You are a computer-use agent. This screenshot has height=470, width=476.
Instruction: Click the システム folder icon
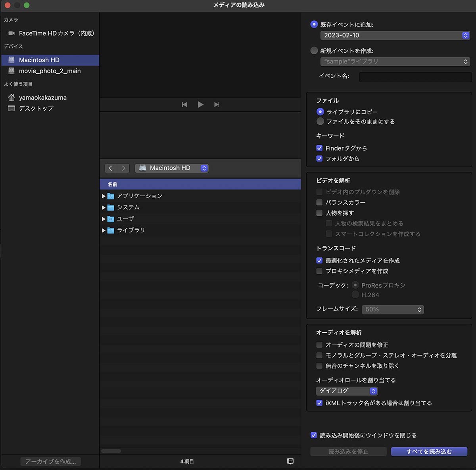[111, 207]
